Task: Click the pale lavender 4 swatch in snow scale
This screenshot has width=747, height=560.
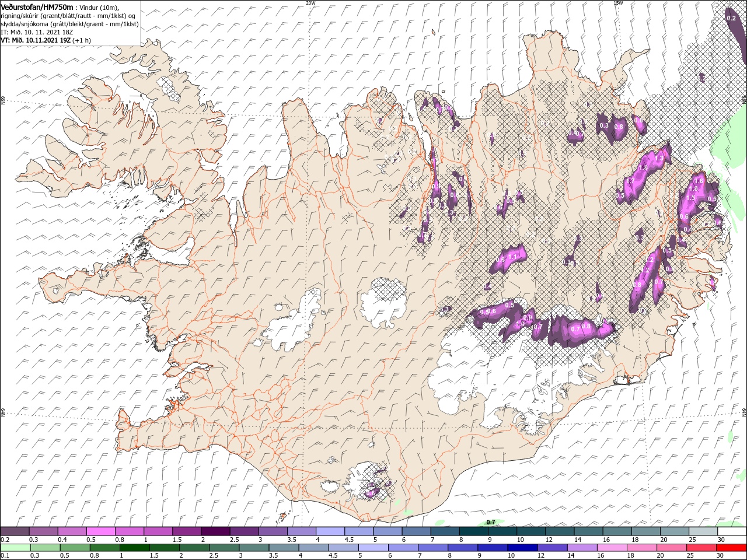Action: 330,531
